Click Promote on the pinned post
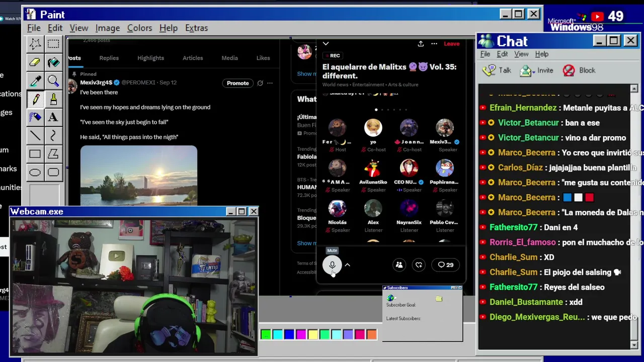The height and width of the screenshot is (362, 644). point(237,83)
